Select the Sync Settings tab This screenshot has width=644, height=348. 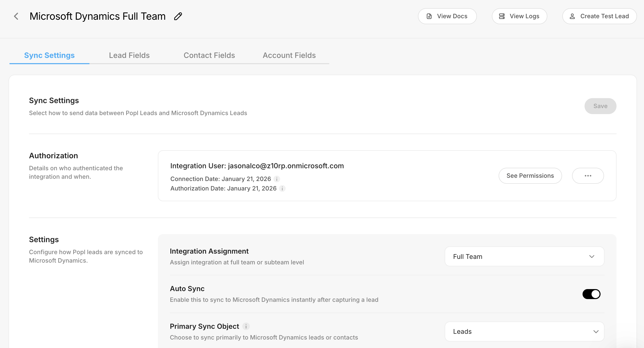49,55
